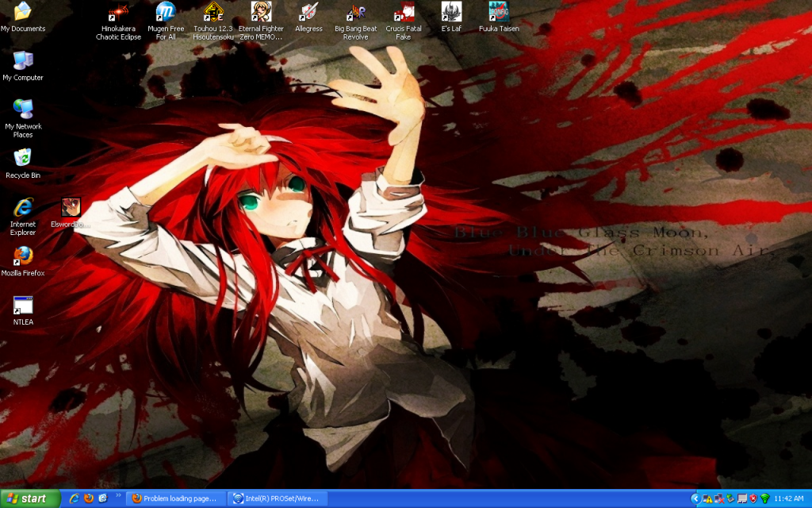Launch the E's Laf shortcut
Viewport: 812px width, 508px height.
click(451, 17)
